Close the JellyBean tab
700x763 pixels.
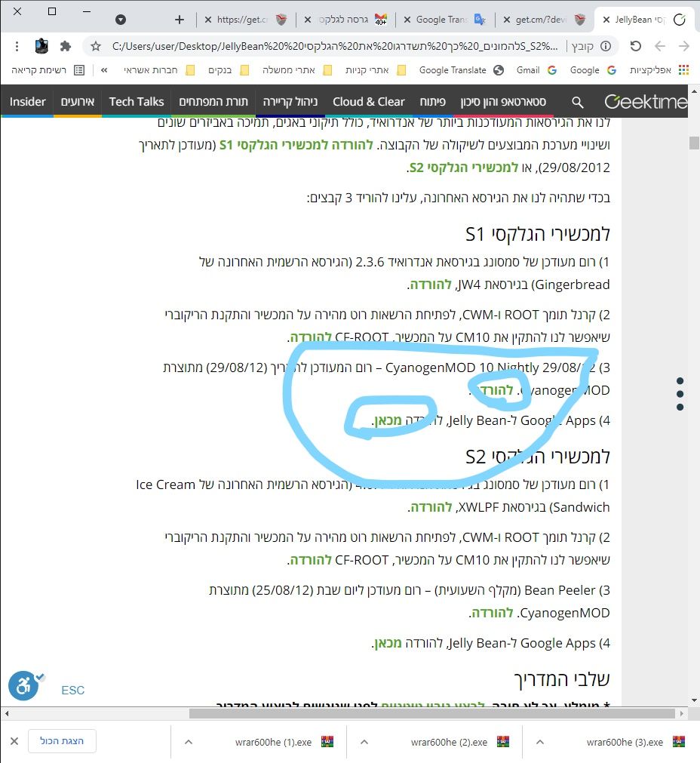pos(606,20)
